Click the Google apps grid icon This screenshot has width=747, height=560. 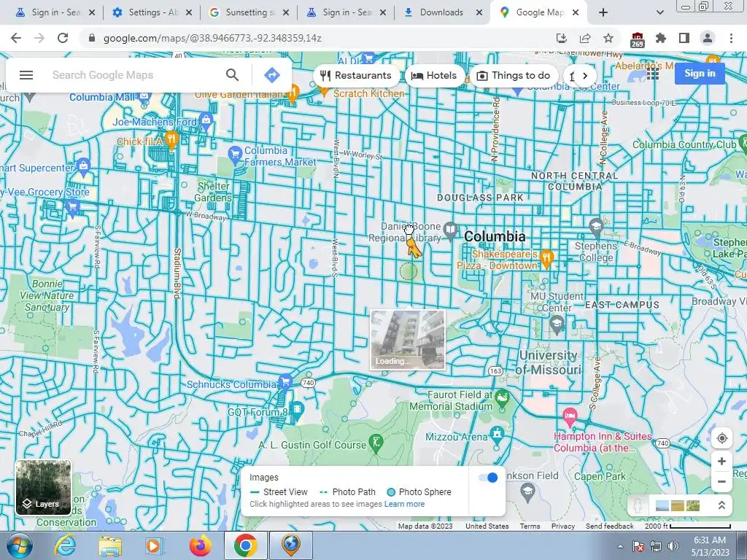coord(653,74)
